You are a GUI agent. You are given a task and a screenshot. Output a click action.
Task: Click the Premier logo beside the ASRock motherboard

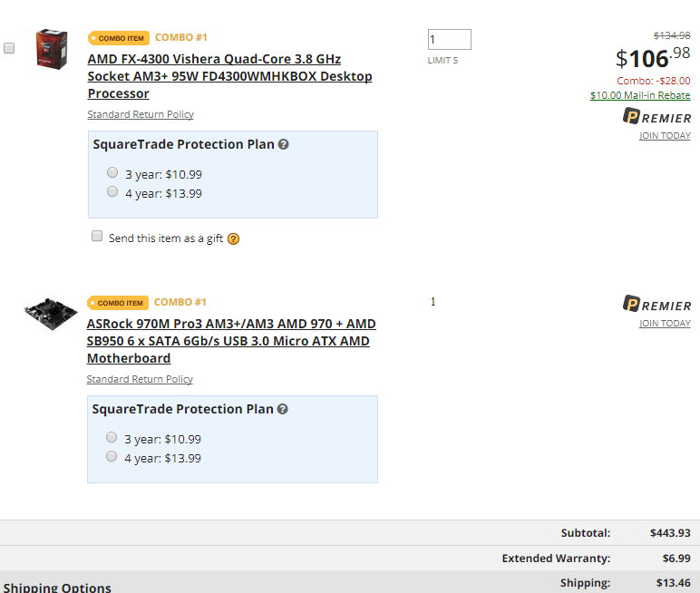coord(656,304)
